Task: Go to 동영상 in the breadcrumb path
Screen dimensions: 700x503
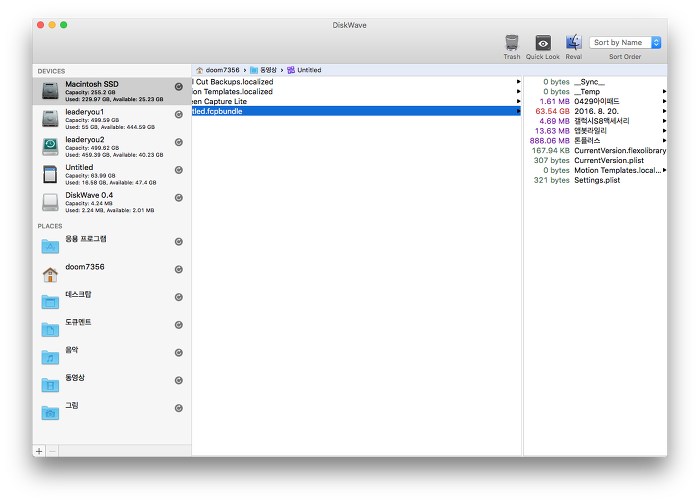Action: [x=263, y=70]
